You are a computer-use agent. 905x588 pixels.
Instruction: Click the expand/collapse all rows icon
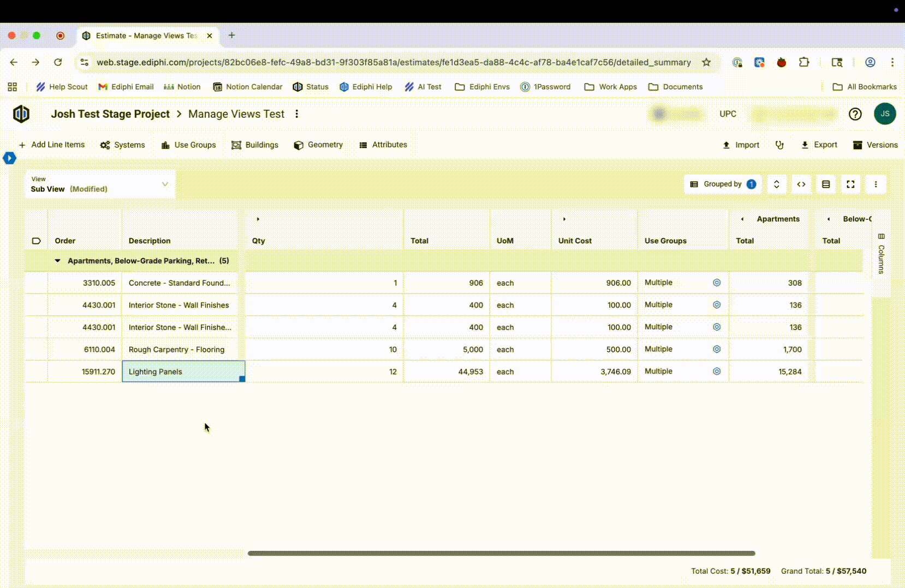[x=776, y=184]
